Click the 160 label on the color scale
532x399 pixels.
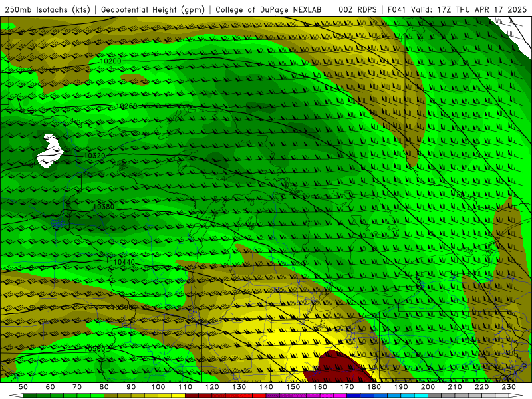pos(320,387)
